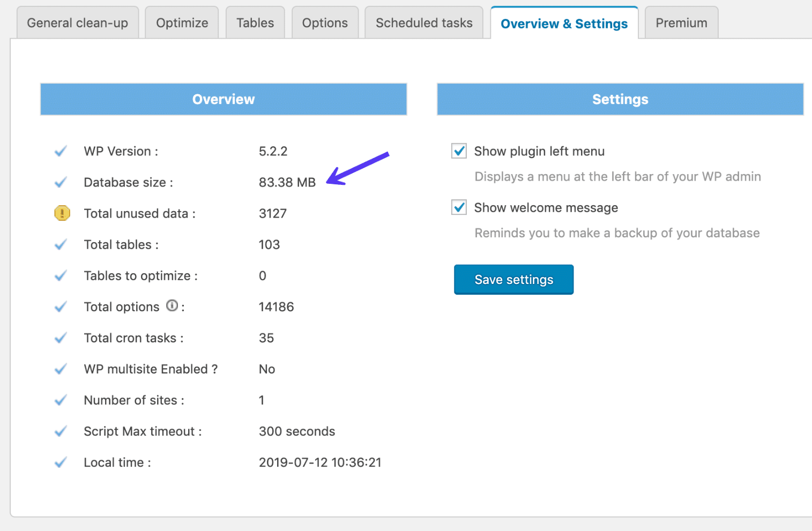Click the checkmark beside Script Max timeout

[x=61, y=431]
